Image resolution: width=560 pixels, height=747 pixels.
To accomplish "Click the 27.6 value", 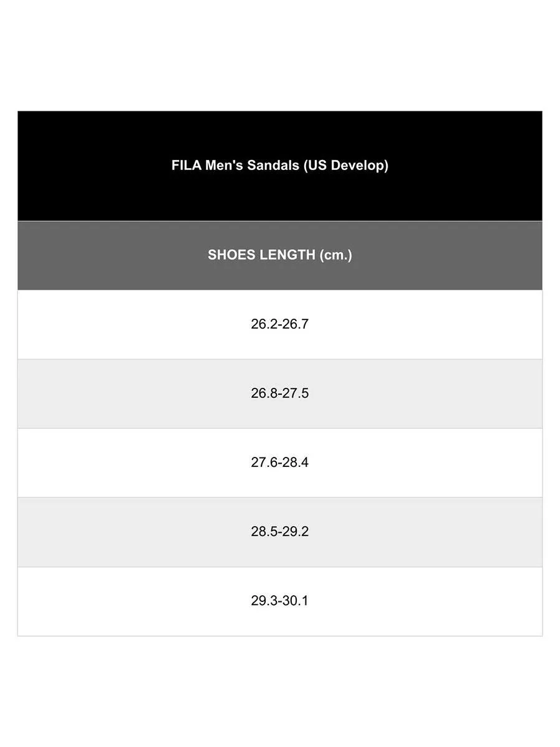I will coord(264,463).
